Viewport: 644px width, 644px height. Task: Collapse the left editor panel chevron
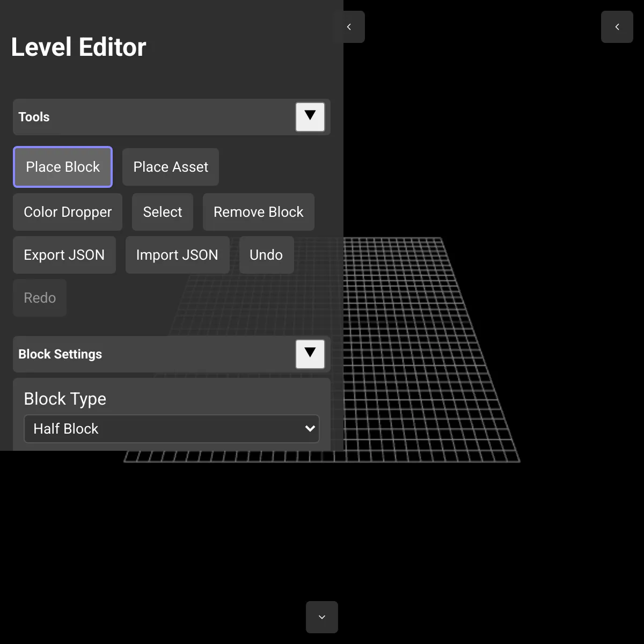(x=349, y=27)
